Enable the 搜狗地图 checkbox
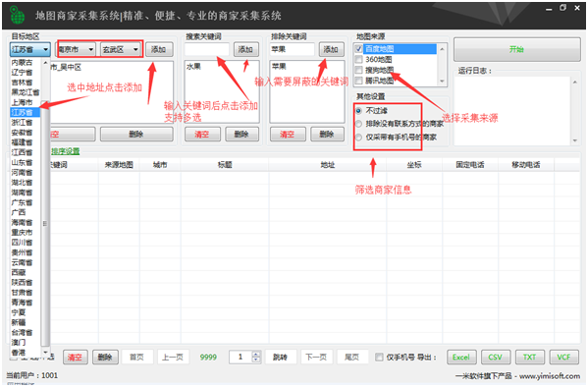The width and height of the screenshot is (588, 387). pos(358,70)
